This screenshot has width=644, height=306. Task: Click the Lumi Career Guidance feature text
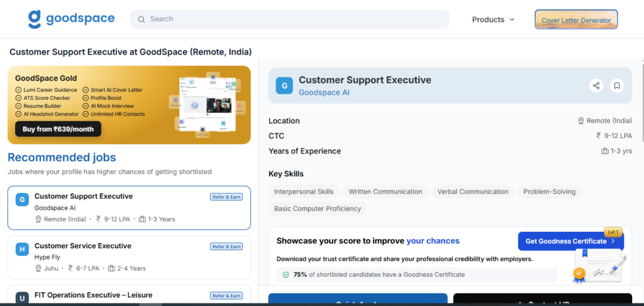coord(50,90)
